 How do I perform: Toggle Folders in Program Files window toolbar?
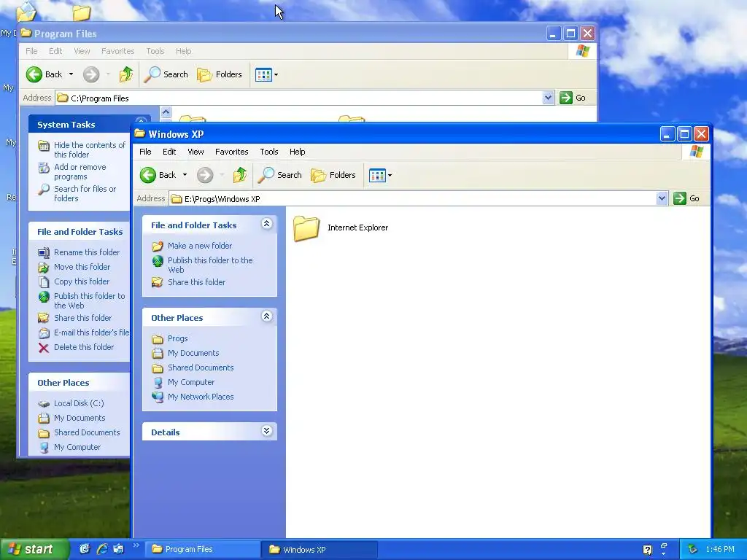[x=220, y=74]
